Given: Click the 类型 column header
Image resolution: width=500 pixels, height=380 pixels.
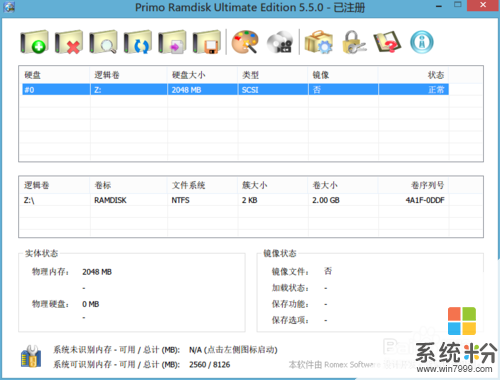Looking at the screenshot, I should [x=273, y=75].
